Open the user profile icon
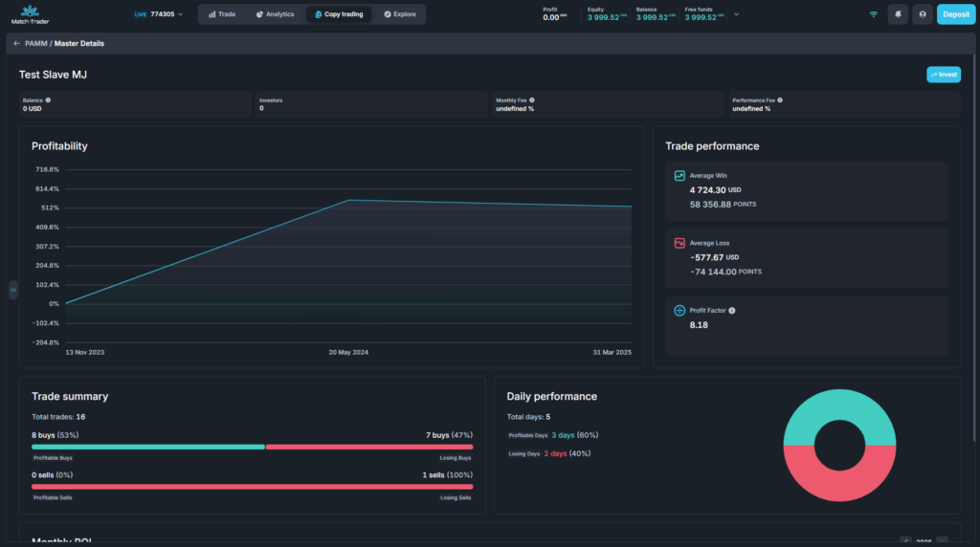Screen dimensions: 980x547 pyautogui.click(x=923, y=14)
